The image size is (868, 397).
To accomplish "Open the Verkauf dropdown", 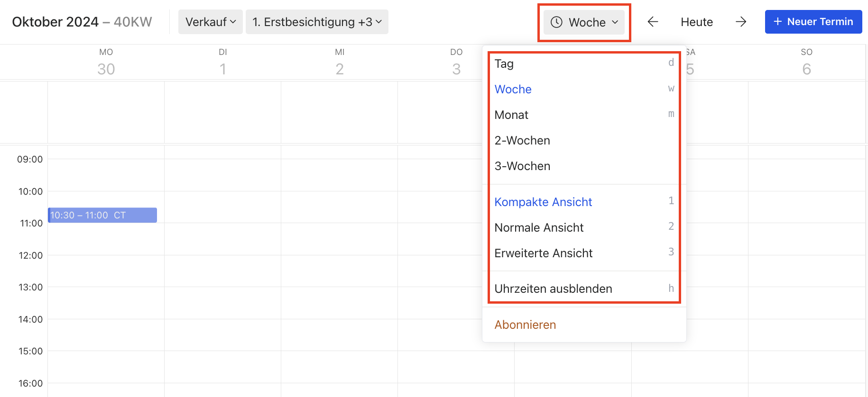I will [210, 22].
